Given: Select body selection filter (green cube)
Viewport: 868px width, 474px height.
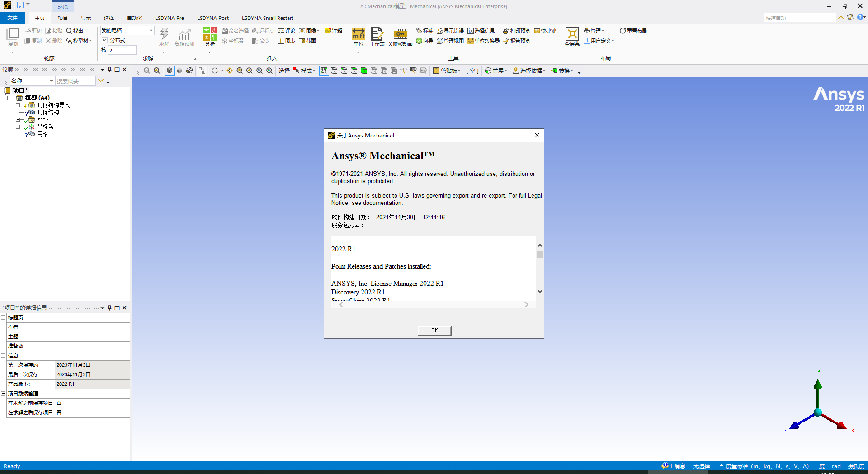Looking at the screenshot, I should [x=364, y=71].
